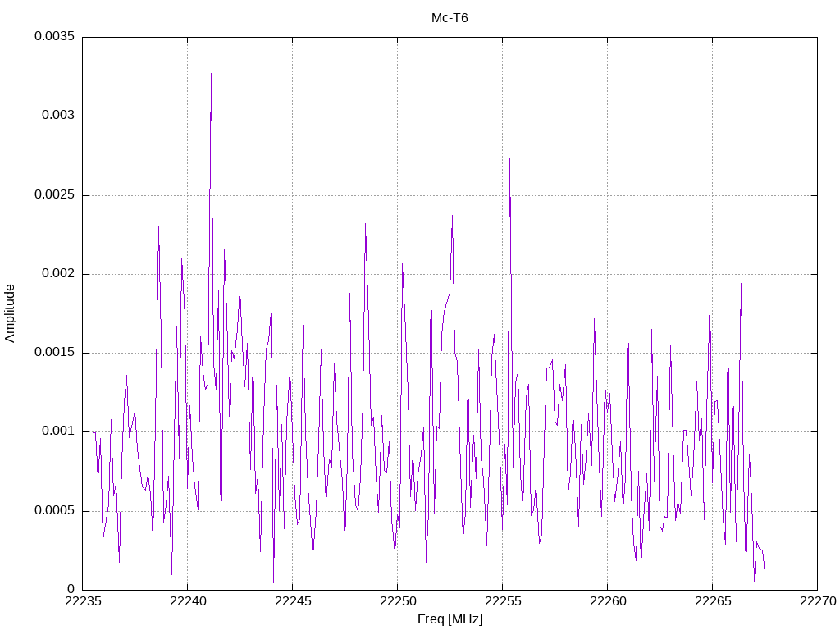
Task: Click the tallest peak near 22241 MHz
Action: 211,74
